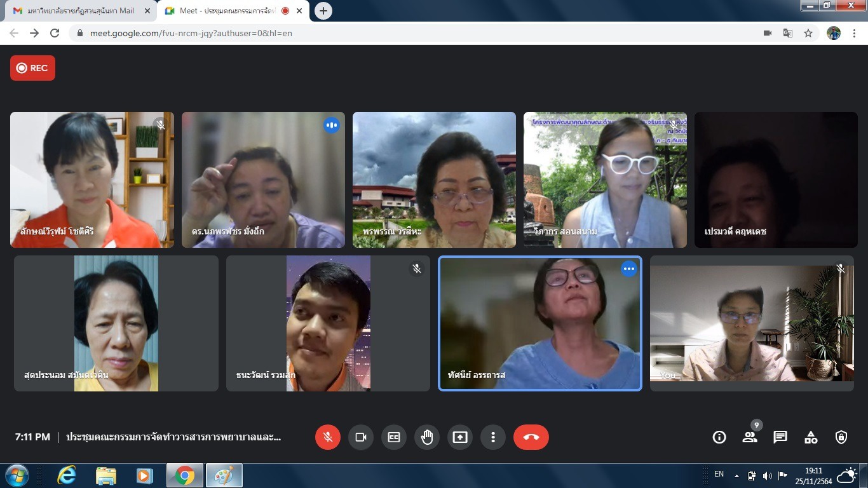Click the Present now screen icon

[x=460, y=437]
